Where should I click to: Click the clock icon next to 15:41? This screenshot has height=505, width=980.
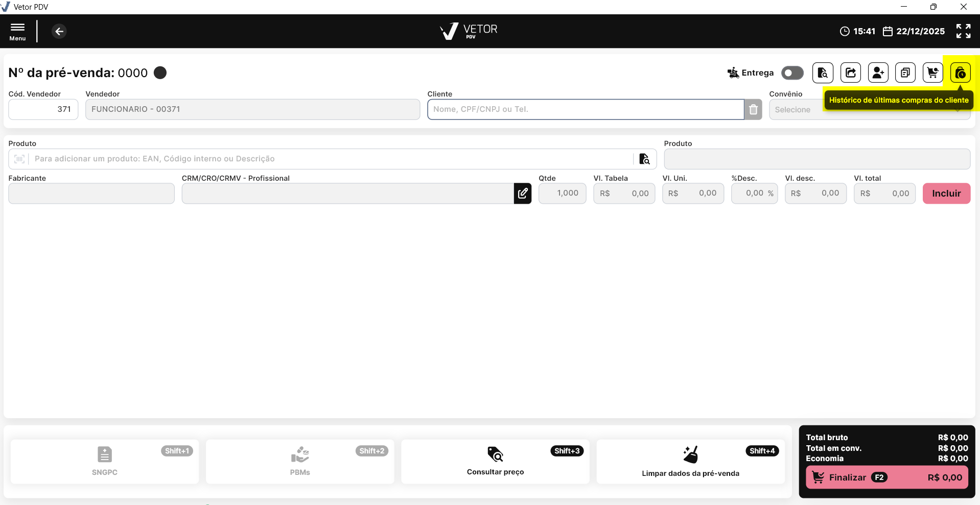click(x=845, y=31)
